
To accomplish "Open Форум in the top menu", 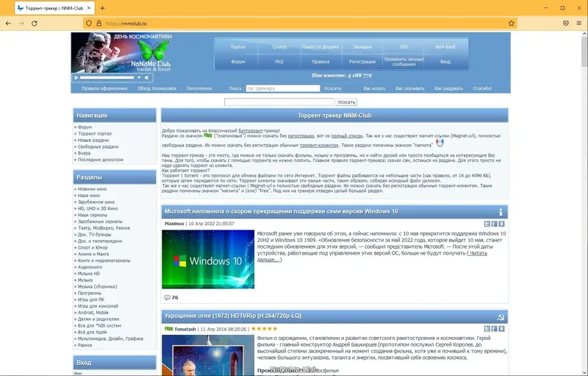I will pos(237,62).
